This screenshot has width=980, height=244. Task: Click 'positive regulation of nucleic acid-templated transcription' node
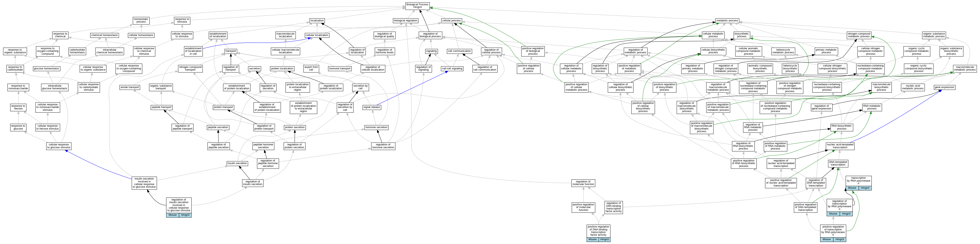pos(781,183)
